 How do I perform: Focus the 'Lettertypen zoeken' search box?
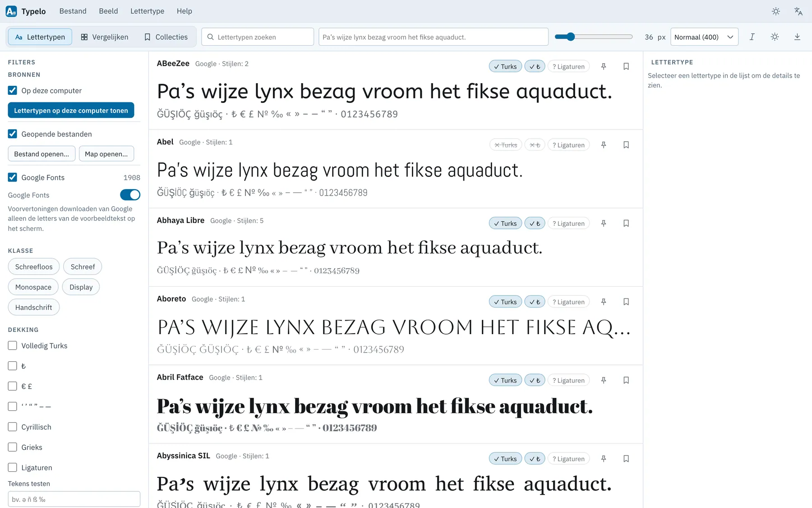point(258,37)
